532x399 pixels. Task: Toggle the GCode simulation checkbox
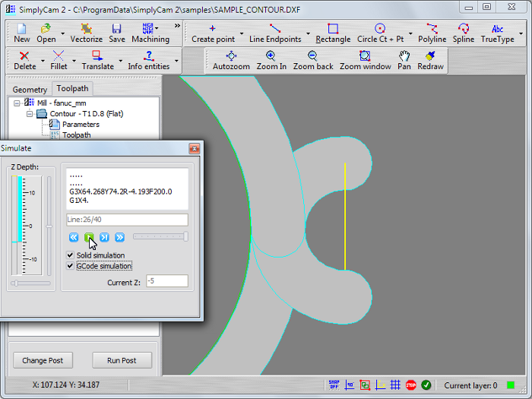[71, 266]
